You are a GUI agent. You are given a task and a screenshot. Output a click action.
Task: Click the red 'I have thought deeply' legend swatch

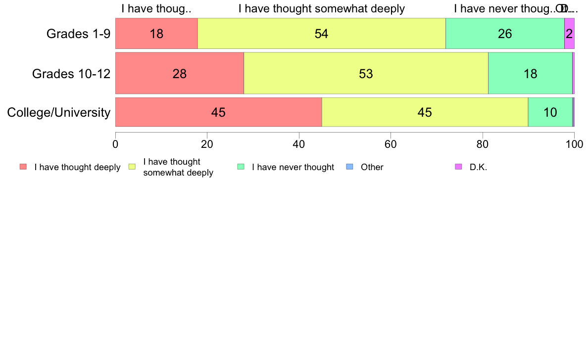pyautogui.click(x=23, y=167)
